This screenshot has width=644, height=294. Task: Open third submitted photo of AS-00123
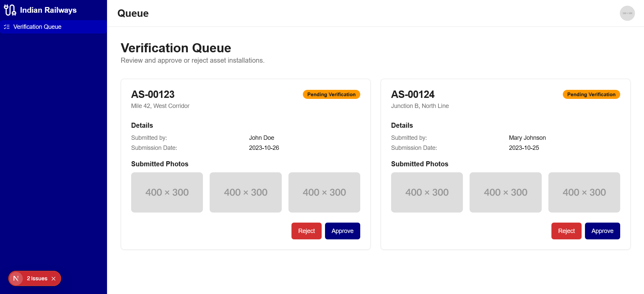(x=324, y=192)
